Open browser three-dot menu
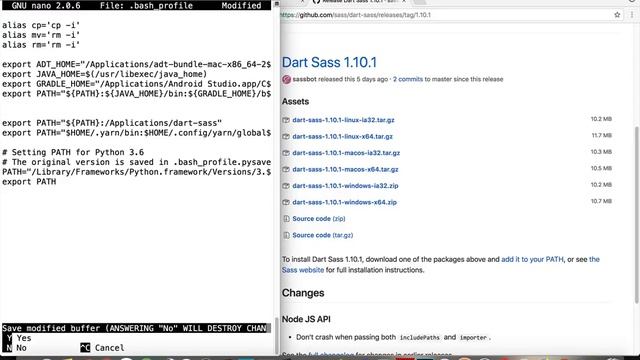 632,15
